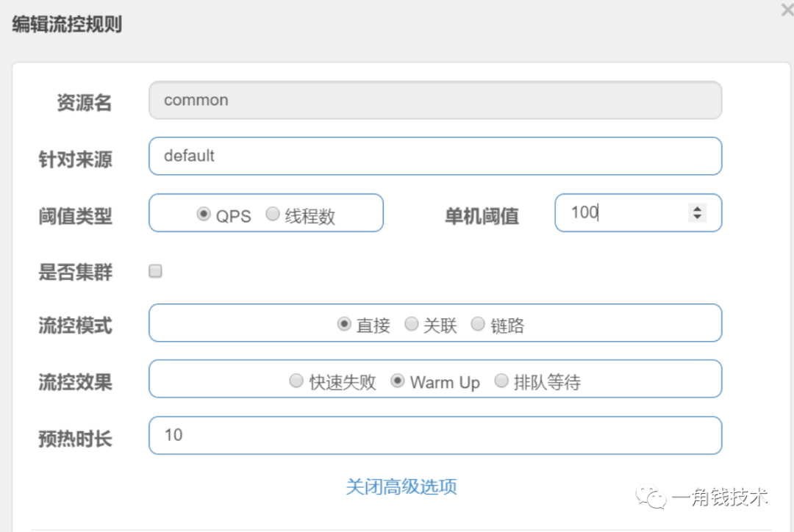This screenshot has width=794, height=532.
Task: Click the 针对来源 input field
Action: click(x=434, y=156)
